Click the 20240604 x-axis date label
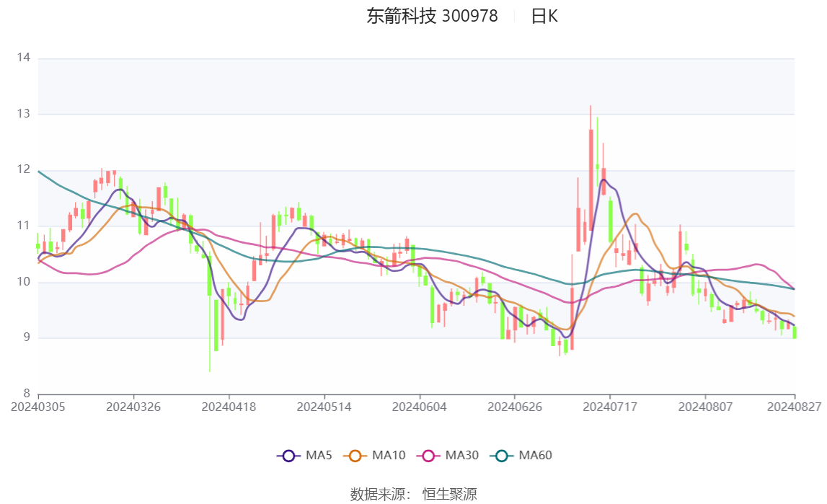Viewport: 827px width, 504px height. coord(420,407)
